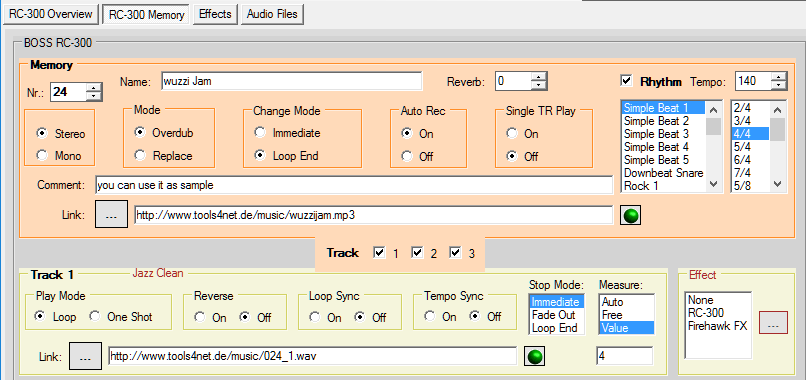Set Change Mode to Immediate
The image size is (806, 380).
260,133
